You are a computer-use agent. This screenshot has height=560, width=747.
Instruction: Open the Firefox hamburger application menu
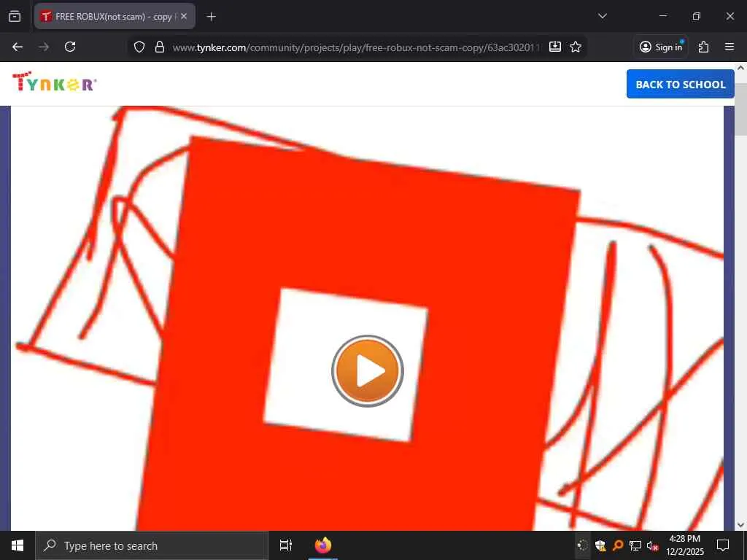pyautogui.click(x=729, y=47)
